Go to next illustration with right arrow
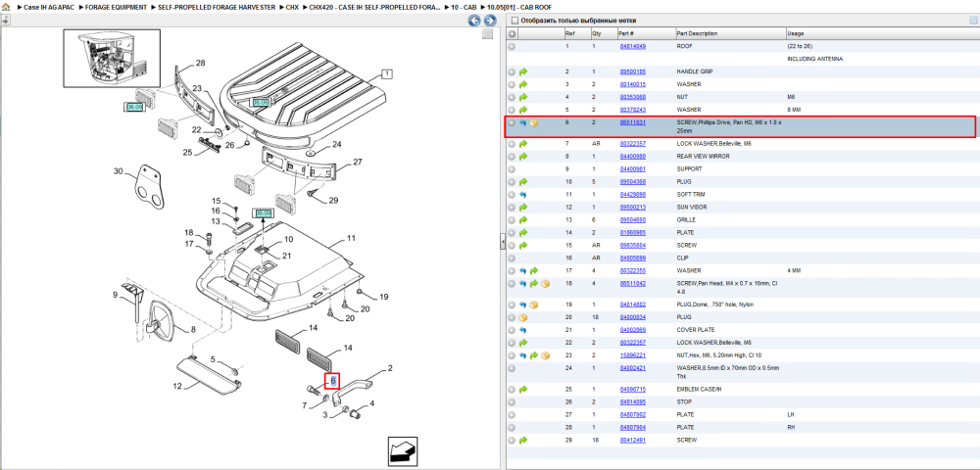Viewport: 980px width, 470px height. tap(490, 21)
